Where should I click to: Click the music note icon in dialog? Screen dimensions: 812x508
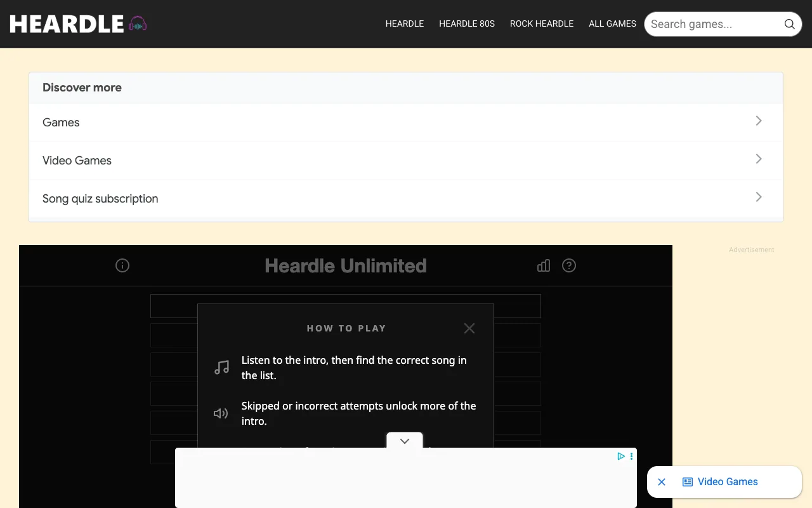point(221,367)
